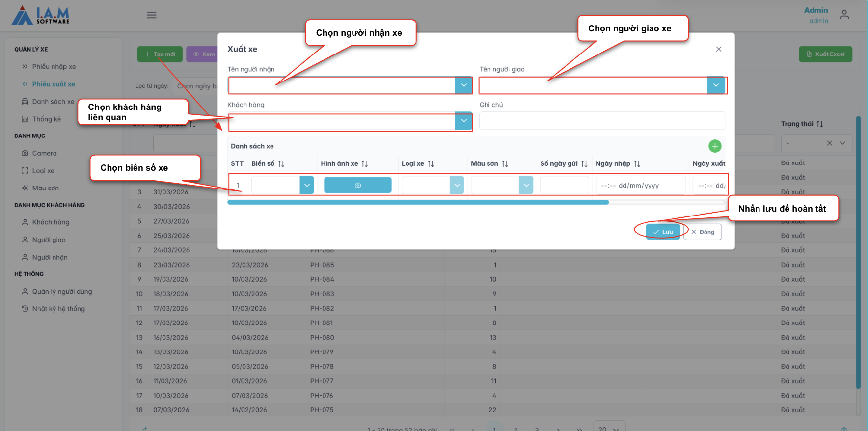Sort by Loại xe column icon
The width and height of the screenshot is (868, 431).
pos(431,164)
